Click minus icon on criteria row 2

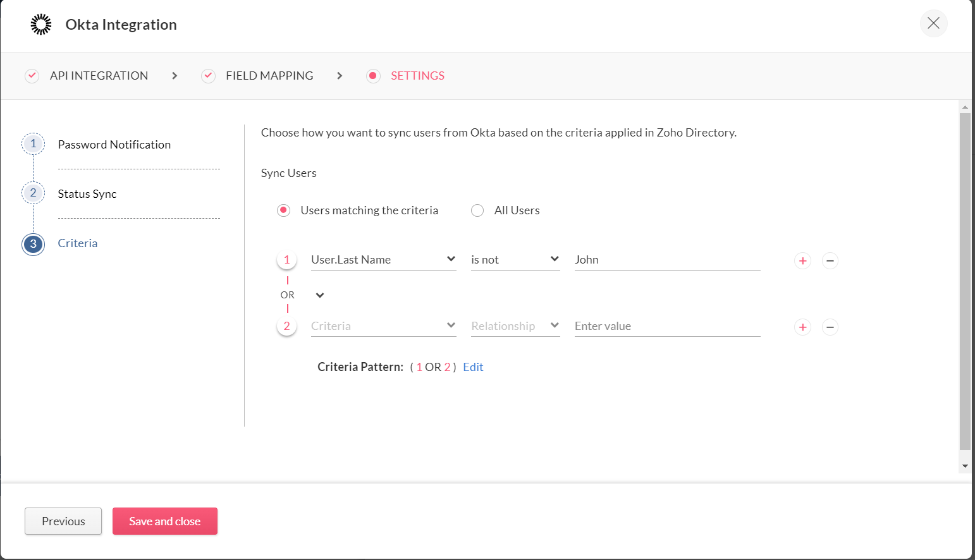[830, 327]
